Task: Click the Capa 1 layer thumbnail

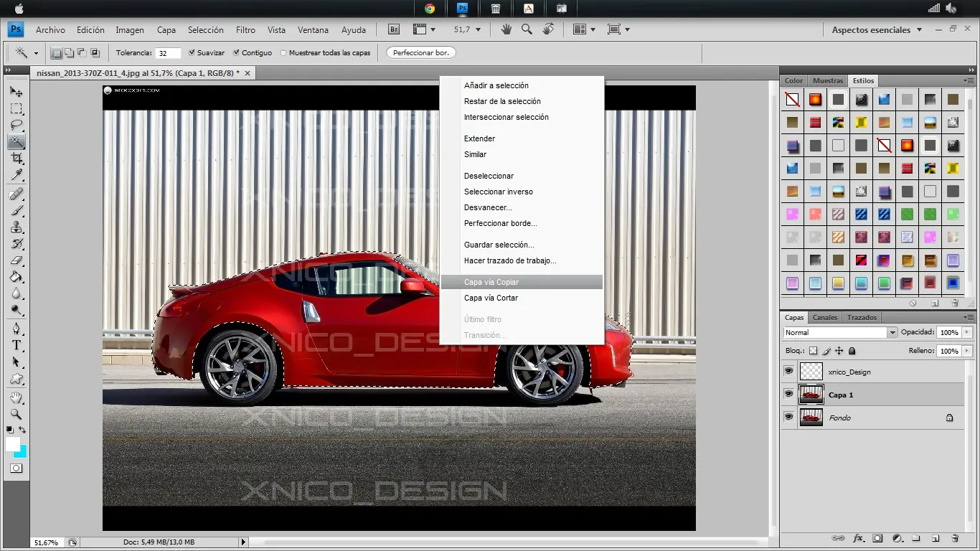Action: 811,394
